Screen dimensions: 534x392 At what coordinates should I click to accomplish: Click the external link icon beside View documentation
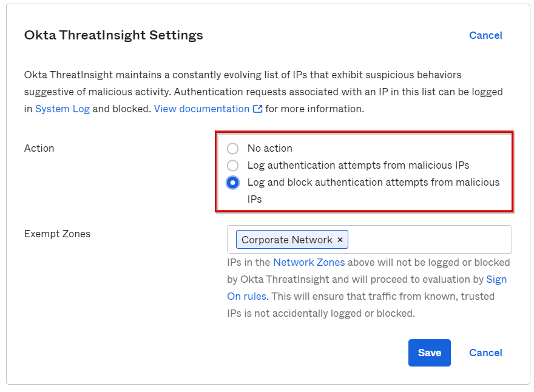tap(258, 109)
